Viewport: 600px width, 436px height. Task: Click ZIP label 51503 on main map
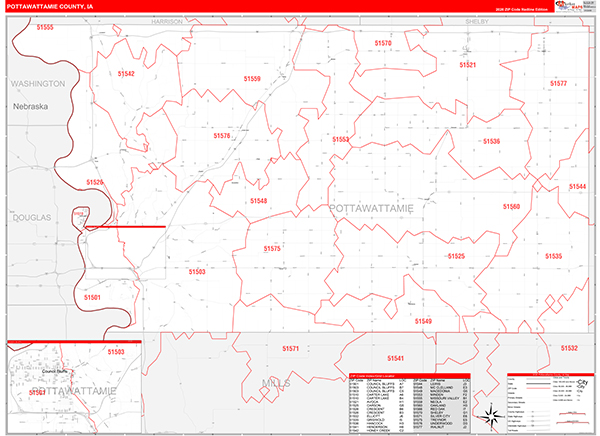point(197,272)
